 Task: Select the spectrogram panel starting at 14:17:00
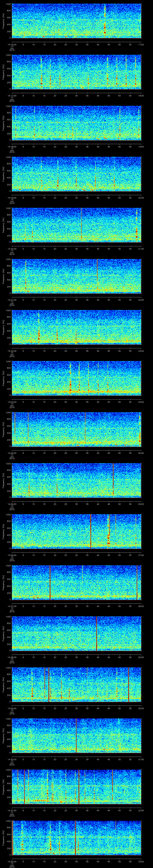pyautogui.click(x=76, y=72)
